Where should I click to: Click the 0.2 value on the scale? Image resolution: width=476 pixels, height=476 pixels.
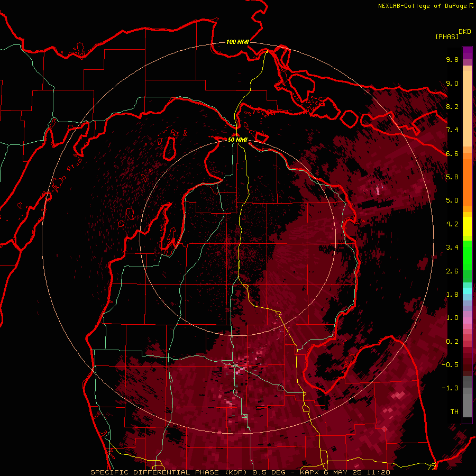tap(452, 341)
